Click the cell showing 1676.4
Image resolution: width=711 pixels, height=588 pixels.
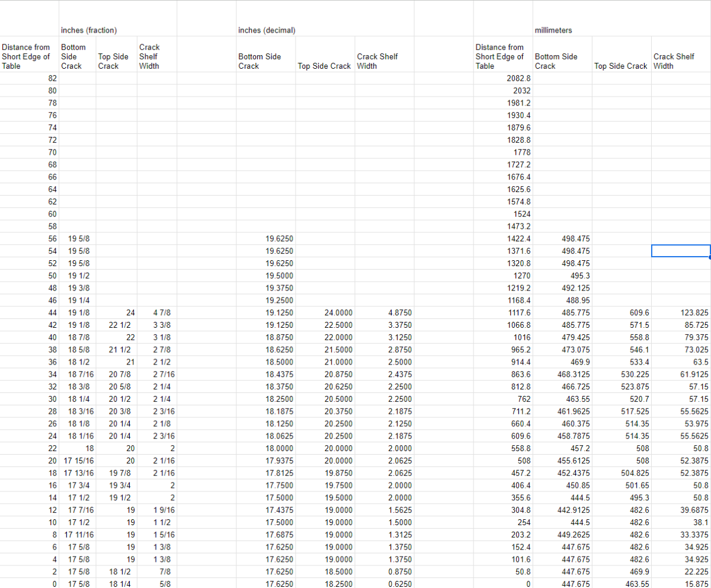(503, 177)
